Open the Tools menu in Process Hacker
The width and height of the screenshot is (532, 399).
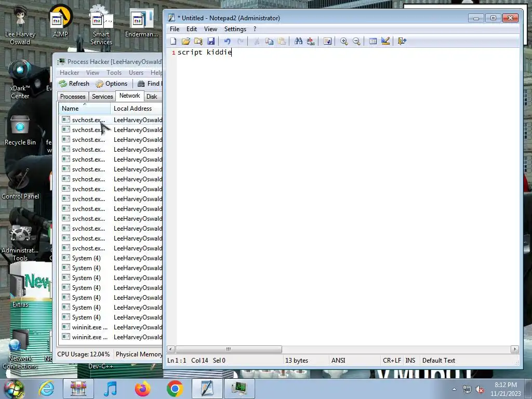click(114, 73)
